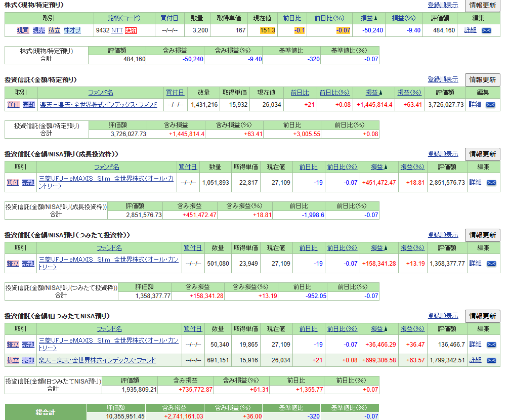Click 登録順表示 in the 株式(現物/特定預り) section
The height and width of the screenshot is (420, 509).
click(x=443, y=5)
